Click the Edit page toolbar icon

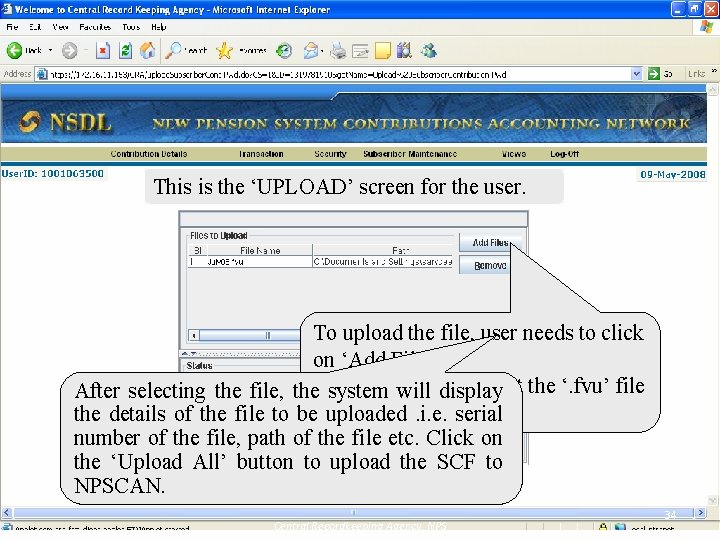click(360, 51)
